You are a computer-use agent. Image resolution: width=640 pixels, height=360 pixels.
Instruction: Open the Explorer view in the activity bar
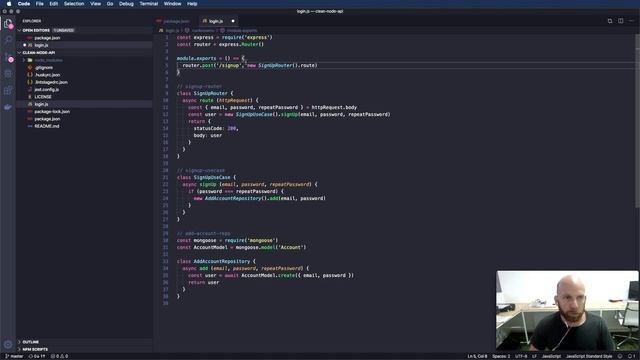8,24
